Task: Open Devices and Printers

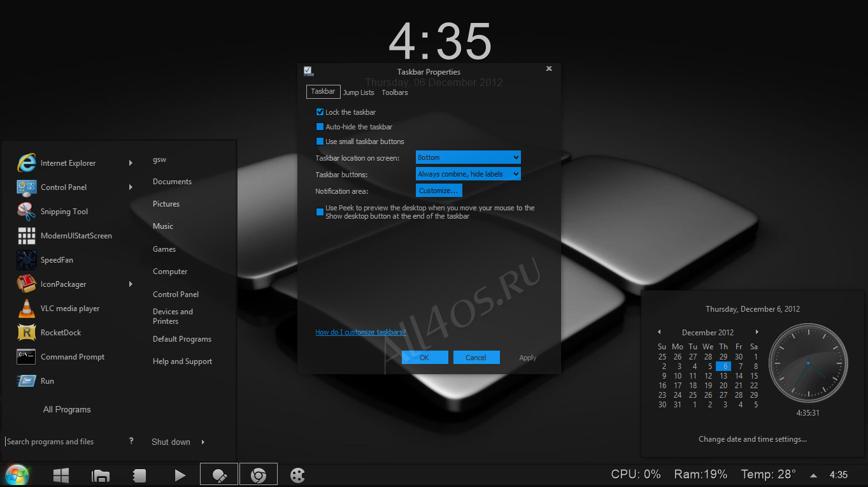Action: coord(173,316)
